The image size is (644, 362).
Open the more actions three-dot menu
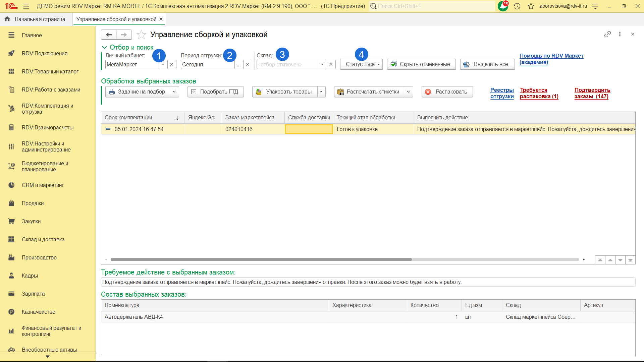point(620,34)
